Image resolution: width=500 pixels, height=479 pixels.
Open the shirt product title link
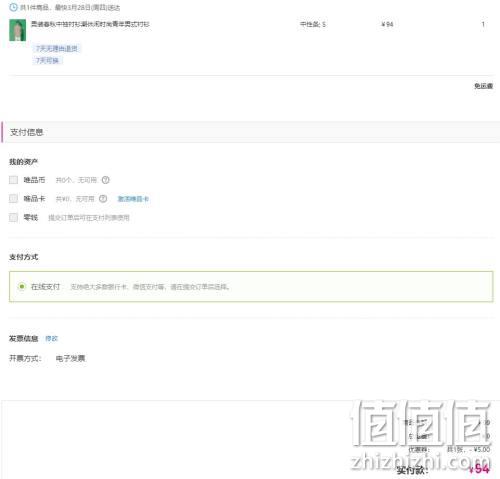[x=90, y=24]
